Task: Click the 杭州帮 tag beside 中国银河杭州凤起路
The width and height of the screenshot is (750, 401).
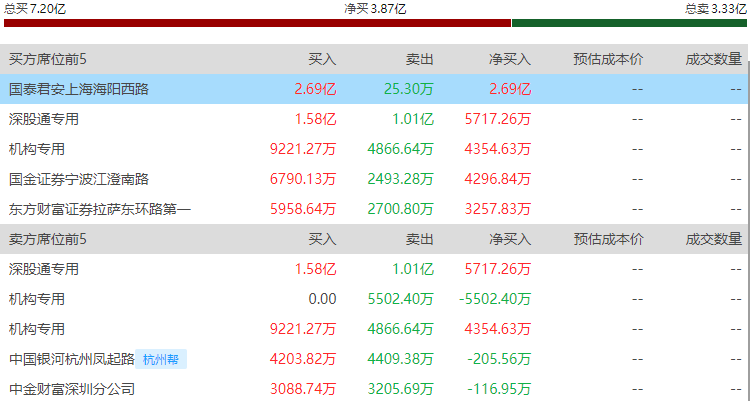Action: (x=161, y=359)
